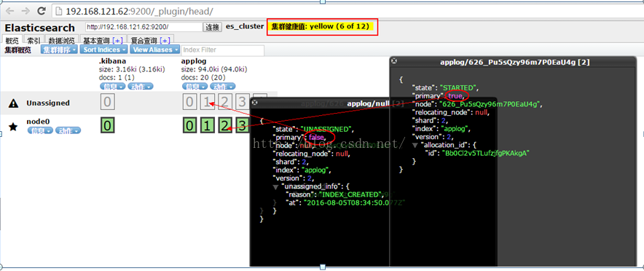Viewport: 644px width, 271px height.
Task: Open the 信息 dropdown under node0
Action: [40, 130]
